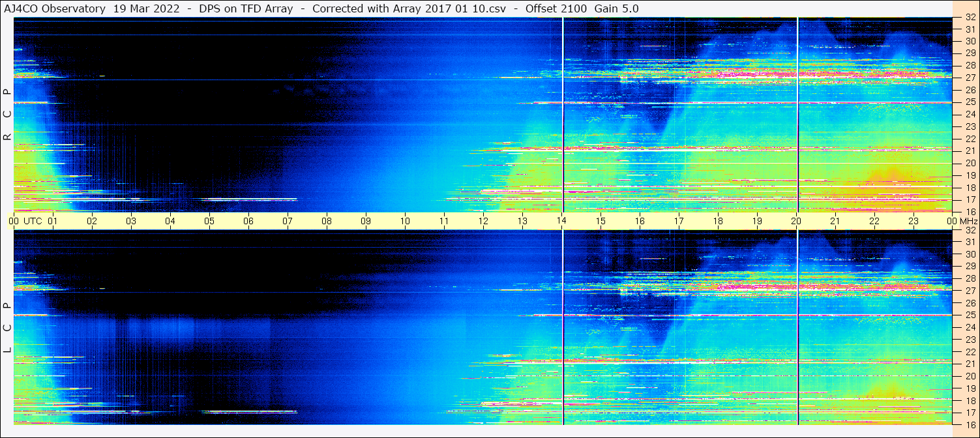
Task: Select the 23 hour tick on time axis
Action: 913,221
